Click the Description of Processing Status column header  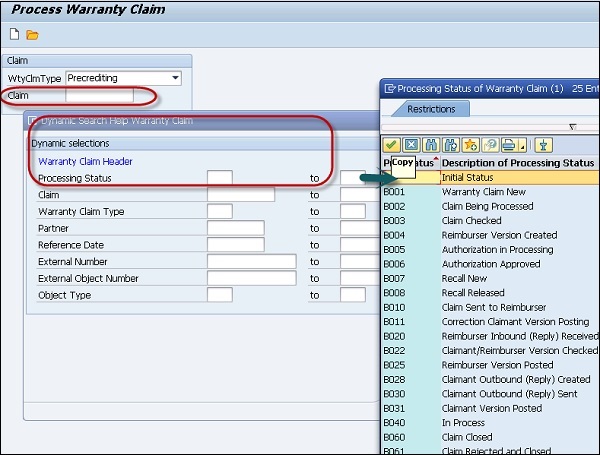(x=517, y=162)
